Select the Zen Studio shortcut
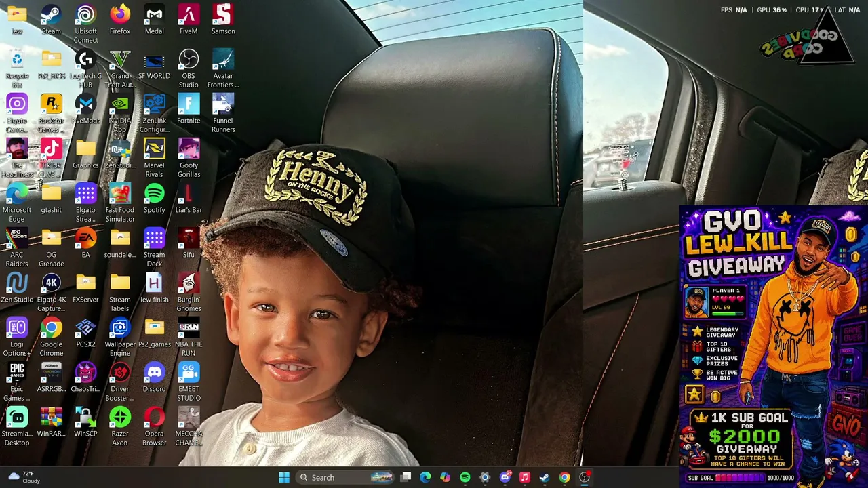This screenshot has height=488, width=868. click(17, 288)
